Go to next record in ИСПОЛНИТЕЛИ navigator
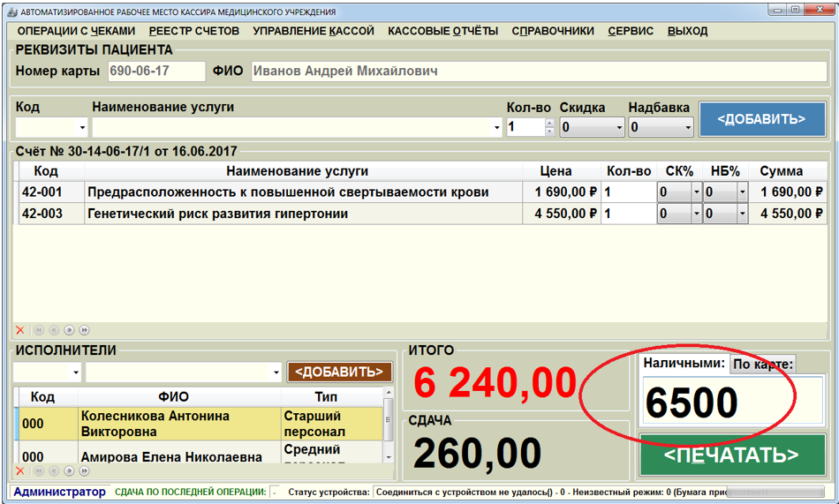 click(69, 470)
